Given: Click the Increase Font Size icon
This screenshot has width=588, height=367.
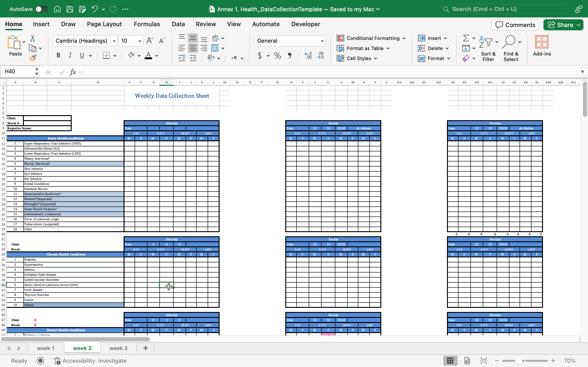Looking at the screenshot, I should [x=150, y=41].
